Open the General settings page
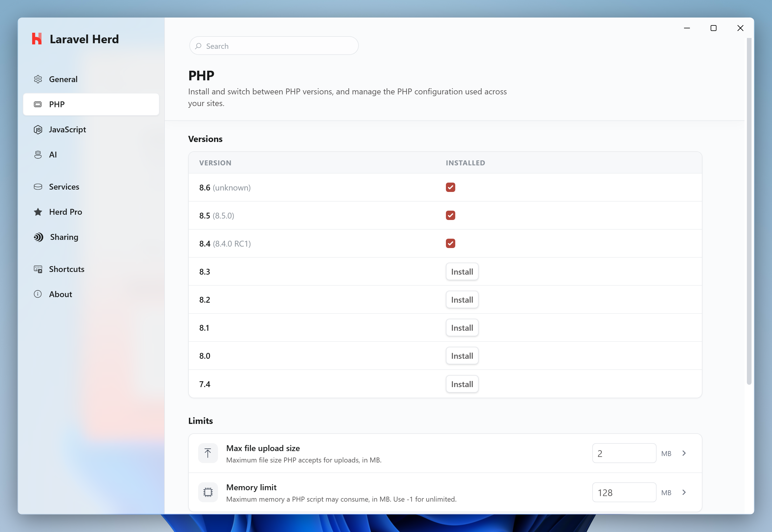Viewport: 772px width, 532px height. 91,79
